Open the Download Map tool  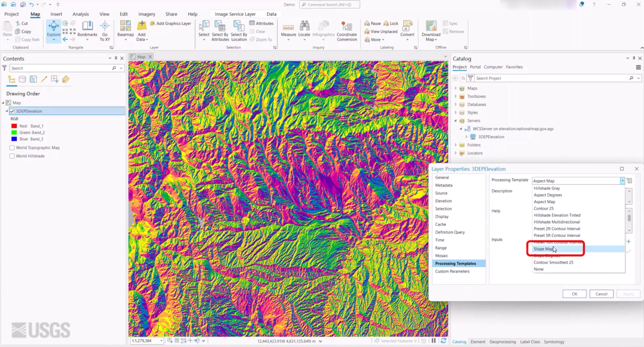click(431, 30)
